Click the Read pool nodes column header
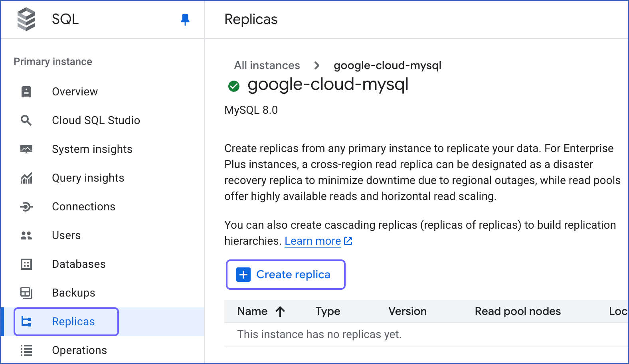 coord(518,311)
